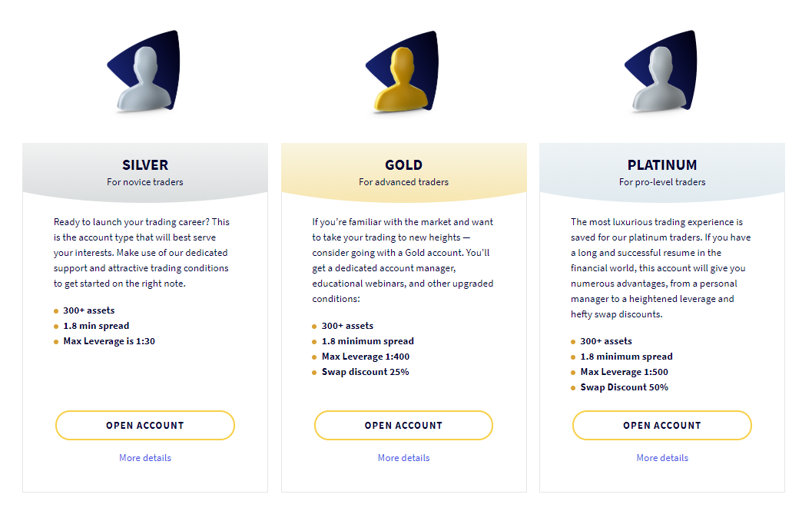This screenshot has width=812, height=521.
Task: View more details for Silver account
Action: [x=145, y=458]
